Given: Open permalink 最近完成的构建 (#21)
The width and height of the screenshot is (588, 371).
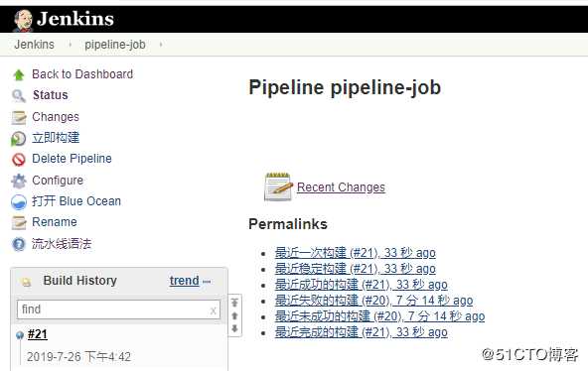Looking at the screenshot, I should [362, 332].
